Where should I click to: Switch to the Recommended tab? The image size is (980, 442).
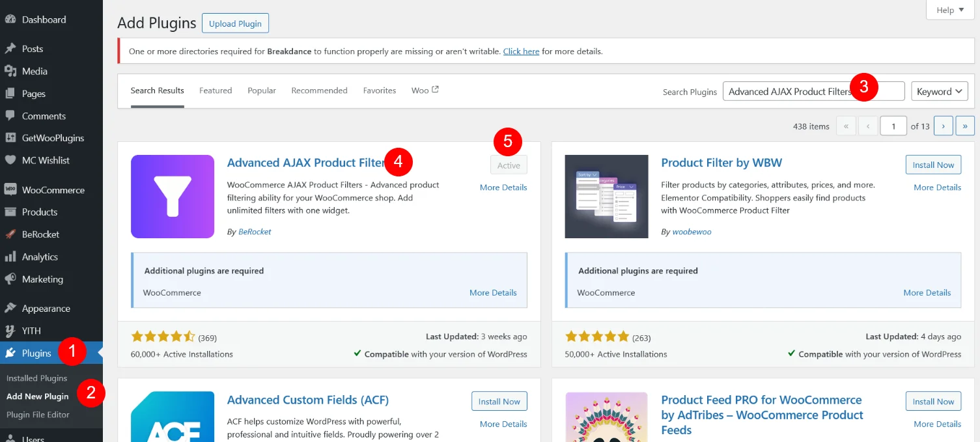point(319,90)
